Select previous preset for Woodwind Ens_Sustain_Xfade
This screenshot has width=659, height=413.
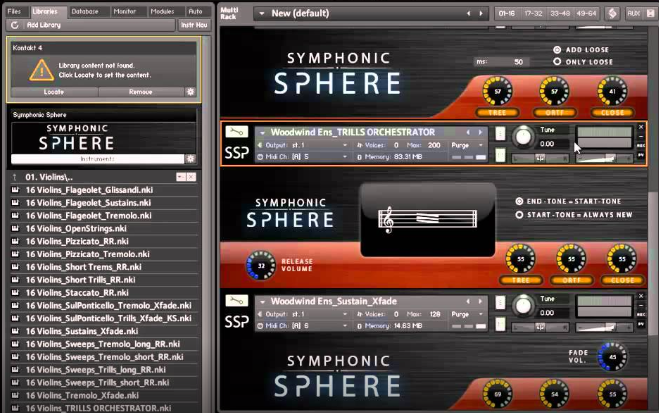pos(468,301)
